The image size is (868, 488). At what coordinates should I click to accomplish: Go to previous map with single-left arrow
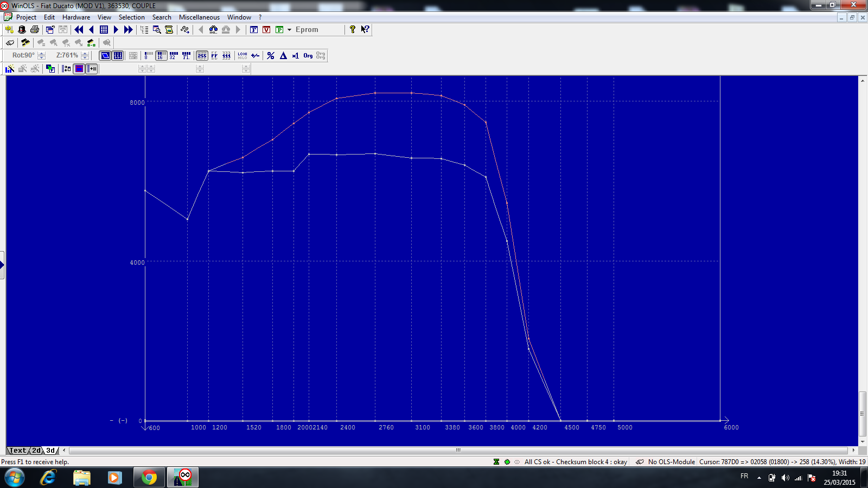pos(91,30)
